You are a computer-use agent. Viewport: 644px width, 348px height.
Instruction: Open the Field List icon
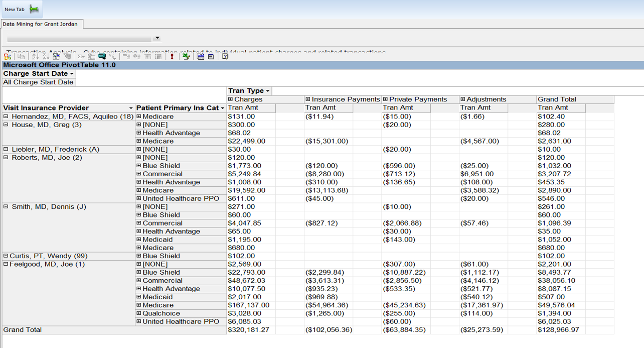[211, 57]
